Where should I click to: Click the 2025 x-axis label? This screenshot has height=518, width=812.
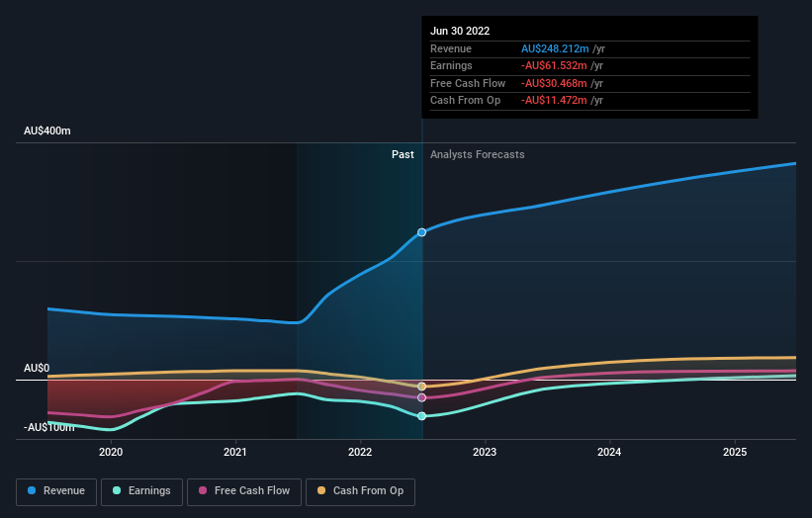735,452
